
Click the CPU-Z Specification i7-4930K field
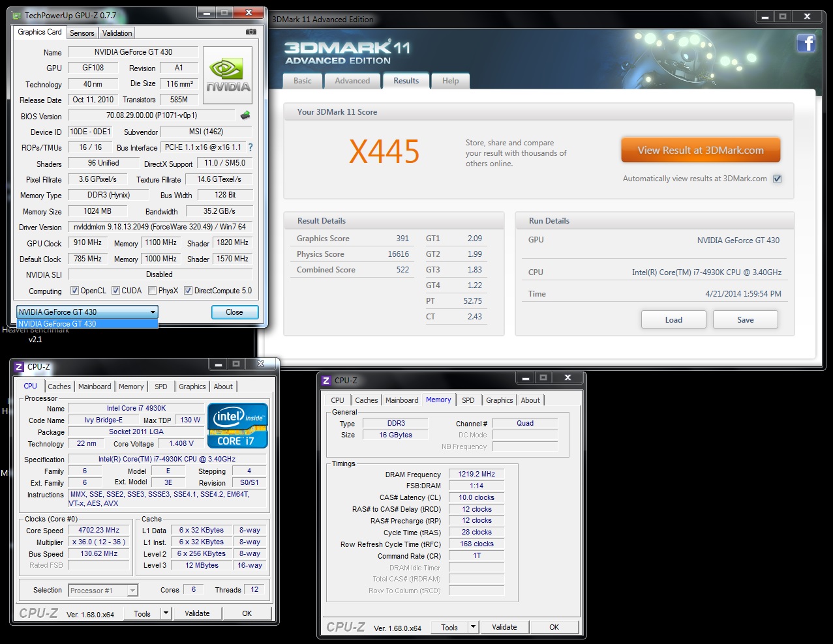(167, 459)
